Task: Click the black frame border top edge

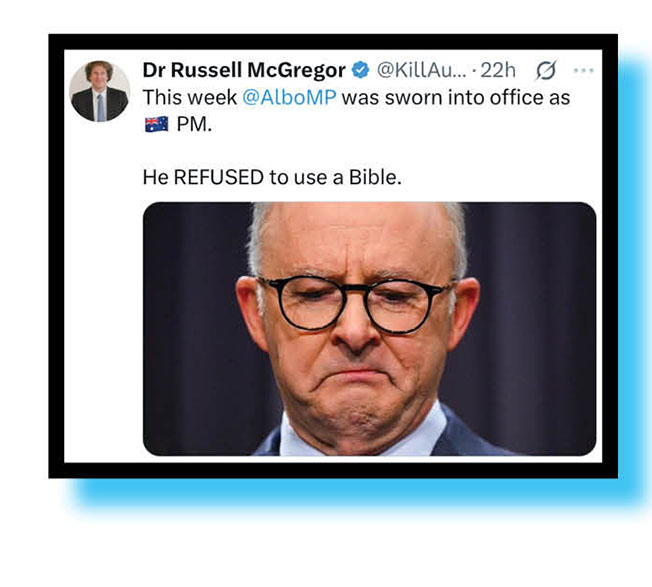Action: 333,42
